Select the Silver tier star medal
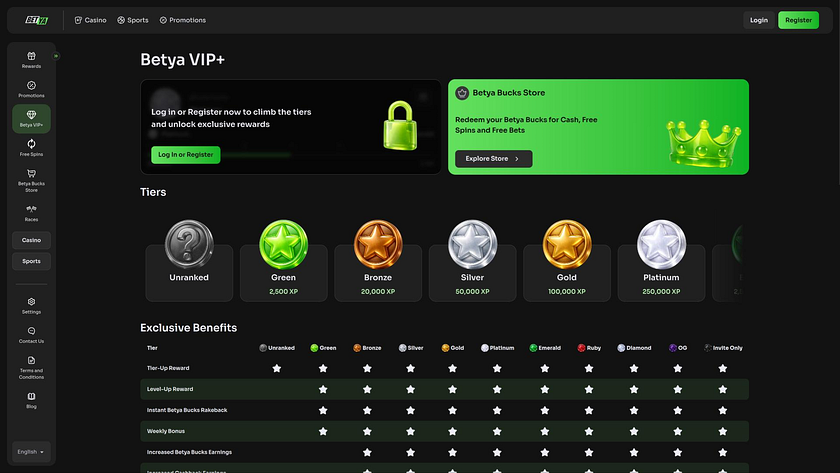 click(472, 244)
